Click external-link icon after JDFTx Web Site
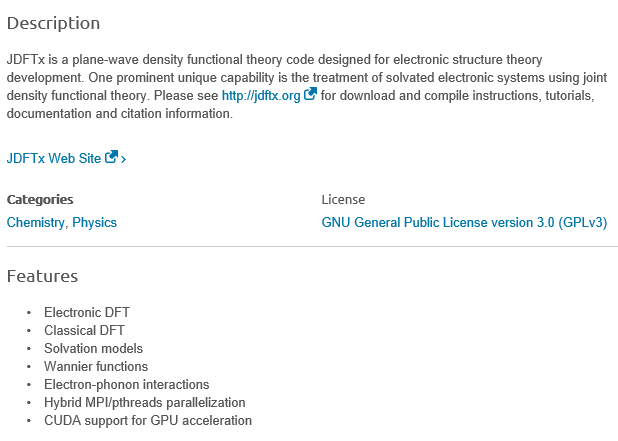The width and height of the screenshot is (618, 441). point(111,157)
